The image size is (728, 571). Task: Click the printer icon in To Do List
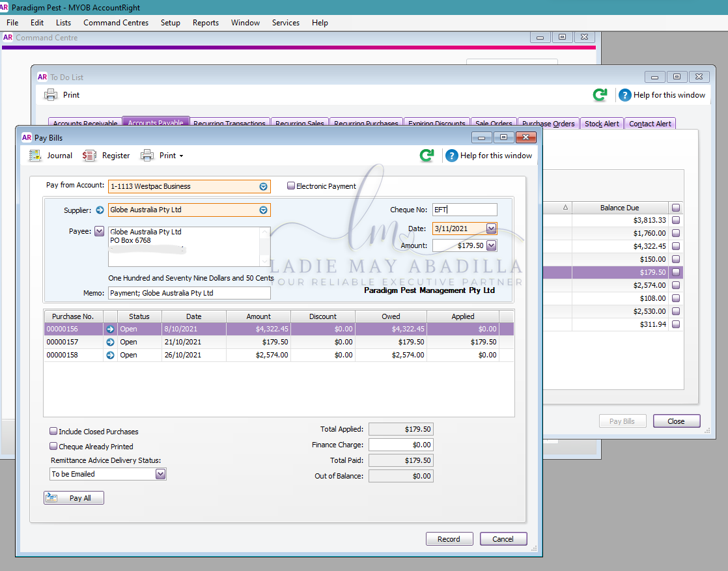tap(51, 94)
